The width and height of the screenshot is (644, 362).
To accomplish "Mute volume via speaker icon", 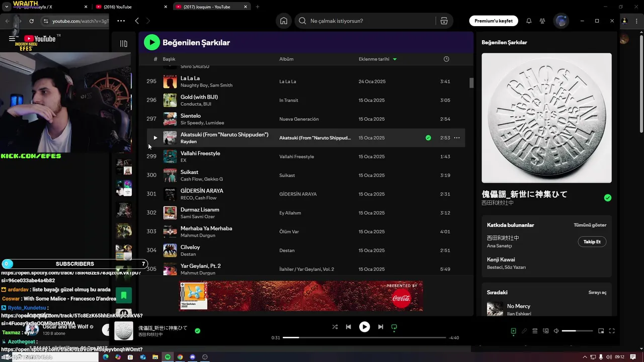I will click(x=556, y=331).
